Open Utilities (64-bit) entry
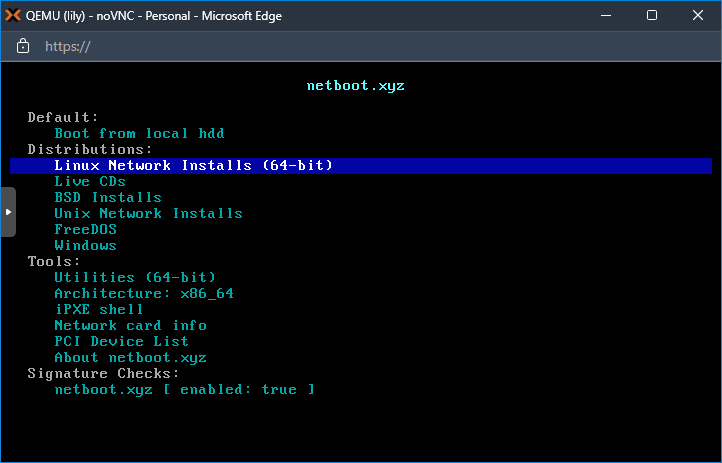The height and width of the screenshot is (463, 722). tap(135, 277)
